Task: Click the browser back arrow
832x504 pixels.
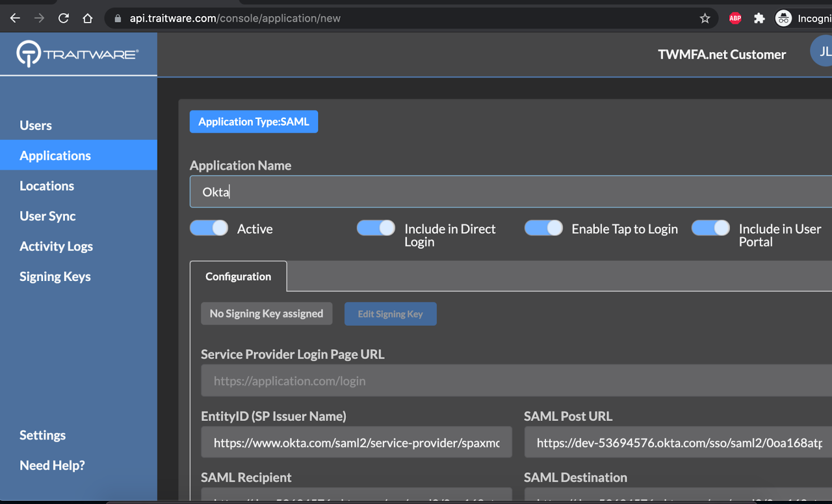Action: click(x=15, y=18)
